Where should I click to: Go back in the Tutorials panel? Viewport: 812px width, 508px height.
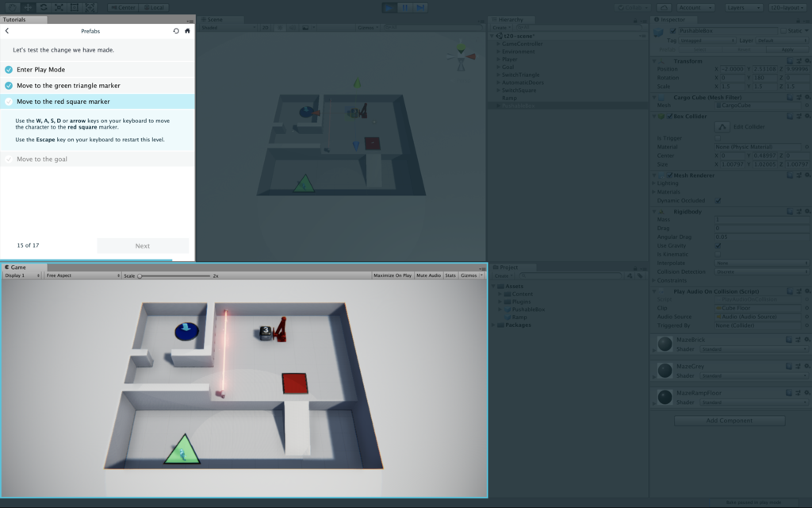7,31
